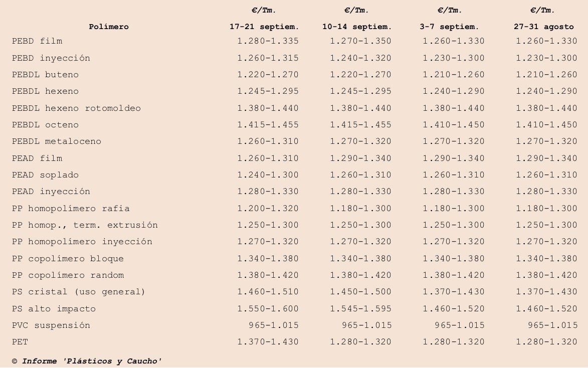This screenshot has width=588, height=368.
Task: Select the 10-14 septiem. column header
Action: pos(357,27)
